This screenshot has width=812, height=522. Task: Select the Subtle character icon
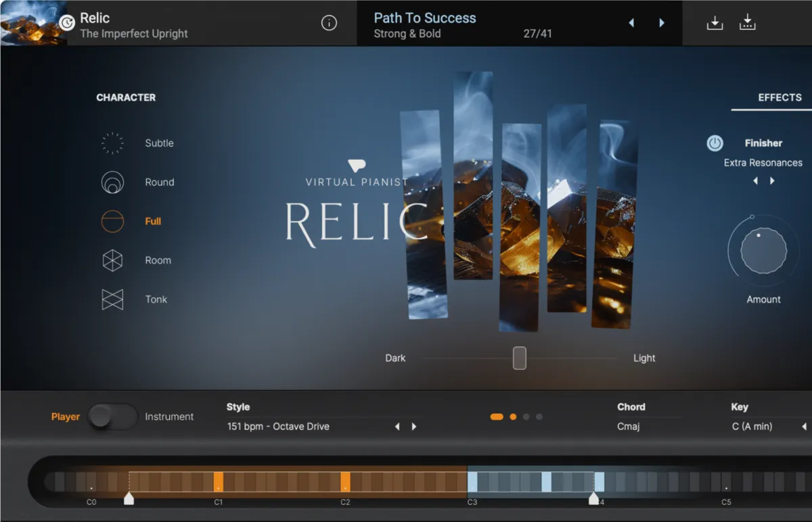[112, 143]
